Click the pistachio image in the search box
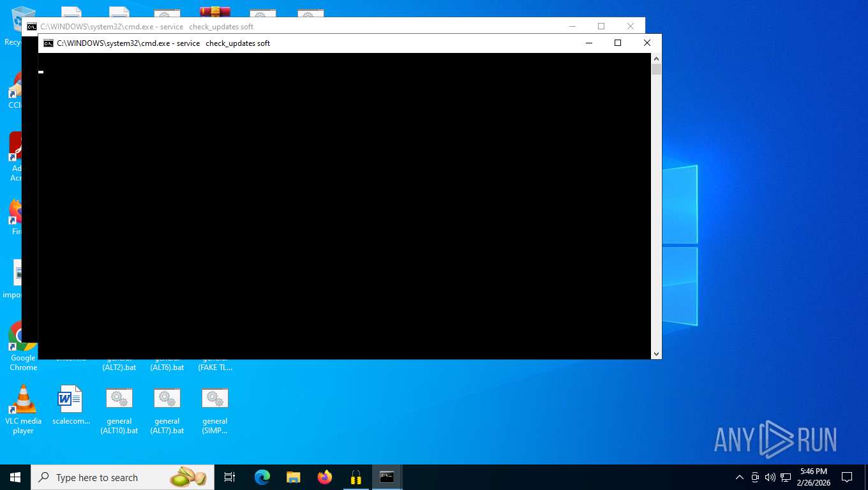 tap(188, 477)
